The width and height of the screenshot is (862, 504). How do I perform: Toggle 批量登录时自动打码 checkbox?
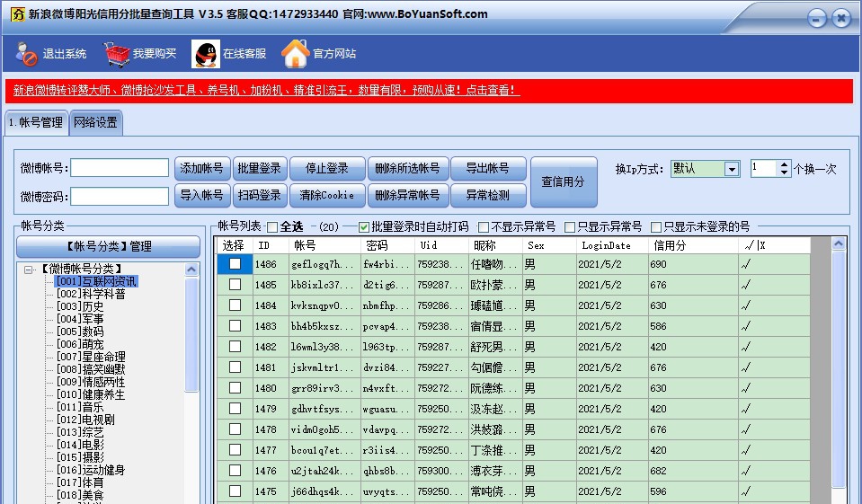[363, 227]
